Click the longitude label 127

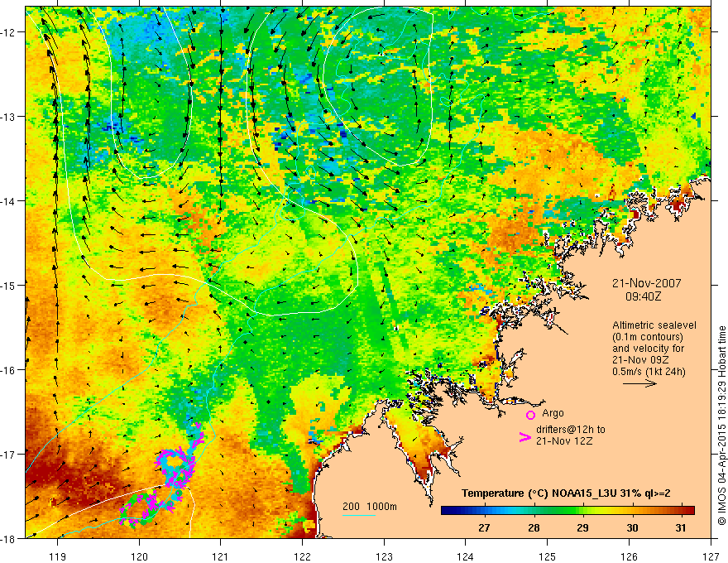711,556
